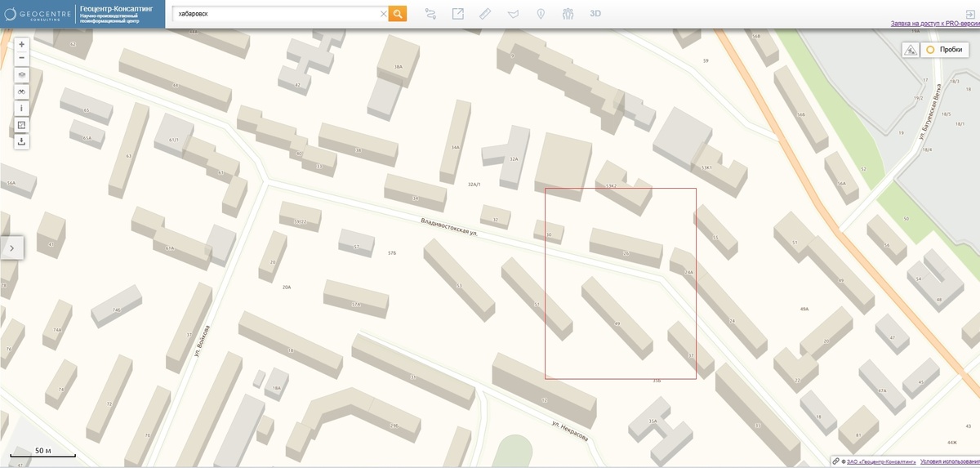Screen dimensions: 980x468
Task: Click the ул. Некрасова street label
Action: pos(569,430)
